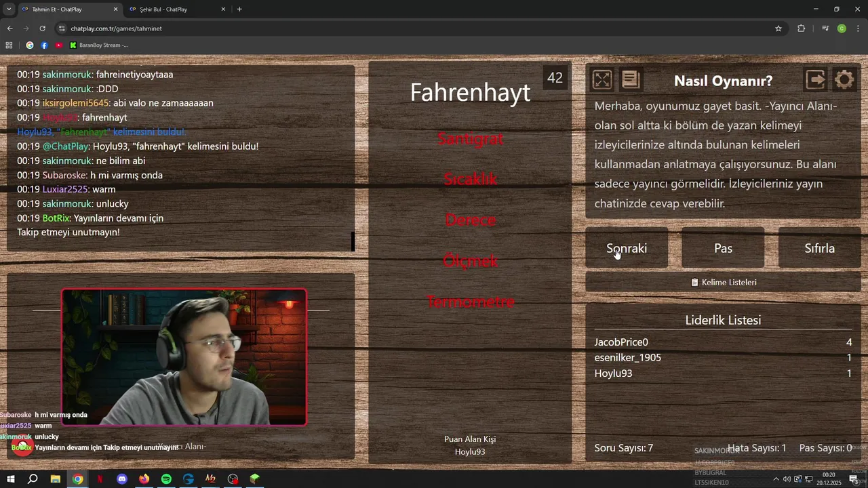Viewport: 868px width, 488px height.
Task: Open the Facebook bookmark shortcut
Action: [44, 45]
